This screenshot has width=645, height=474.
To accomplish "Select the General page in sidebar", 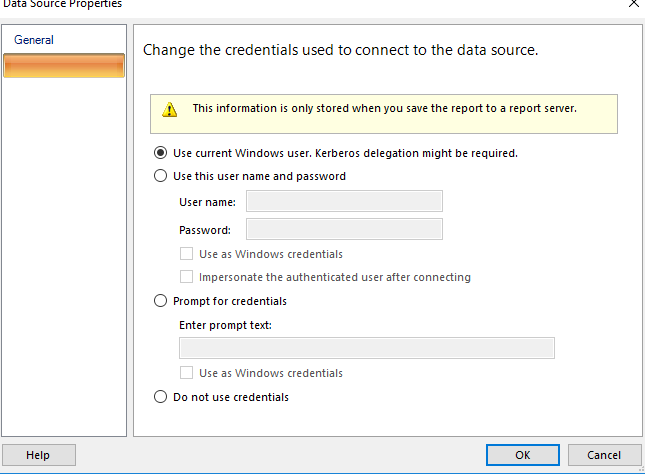I will [x=34, y=40].
